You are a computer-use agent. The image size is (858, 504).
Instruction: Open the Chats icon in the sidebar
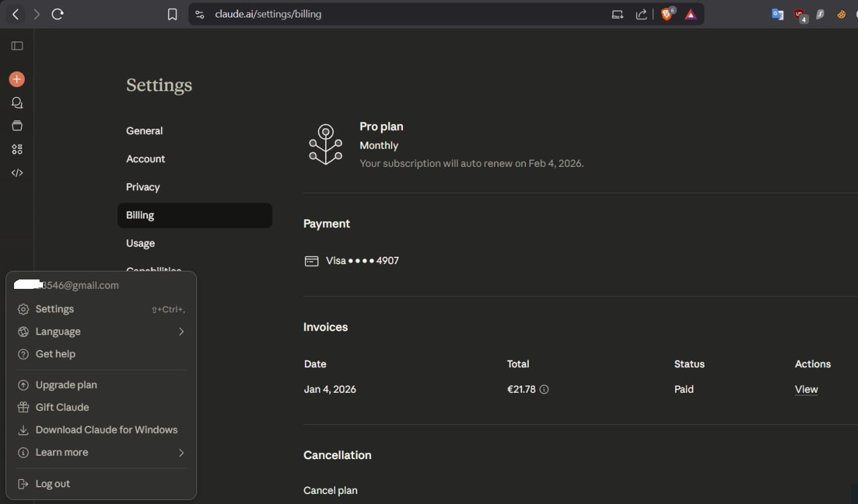click(x=17, y=103)
